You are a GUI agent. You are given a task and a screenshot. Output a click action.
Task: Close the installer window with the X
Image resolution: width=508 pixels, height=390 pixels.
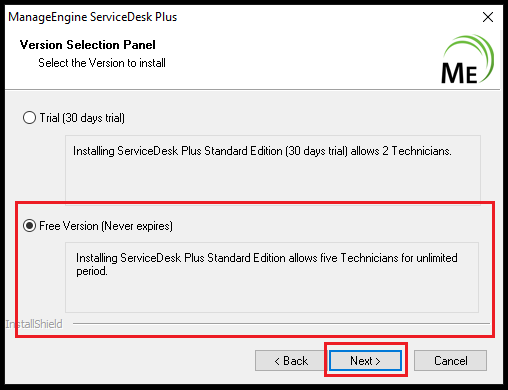[488, 17]
